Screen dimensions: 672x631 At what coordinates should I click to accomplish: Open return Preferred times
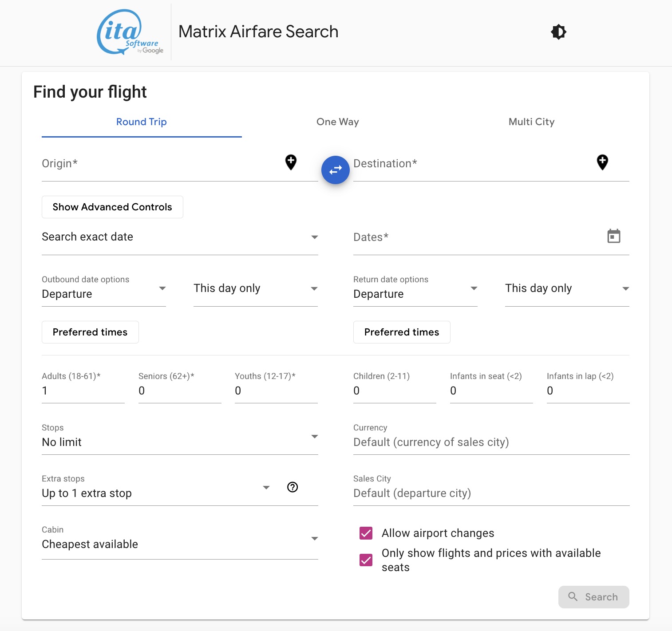(x=402, y=332)
